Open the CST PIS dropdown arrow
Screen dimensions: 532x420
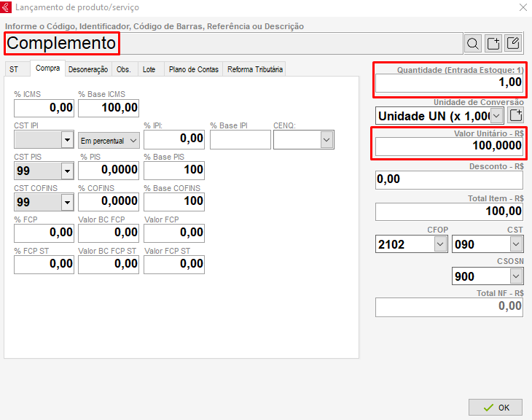coord(67,171)
